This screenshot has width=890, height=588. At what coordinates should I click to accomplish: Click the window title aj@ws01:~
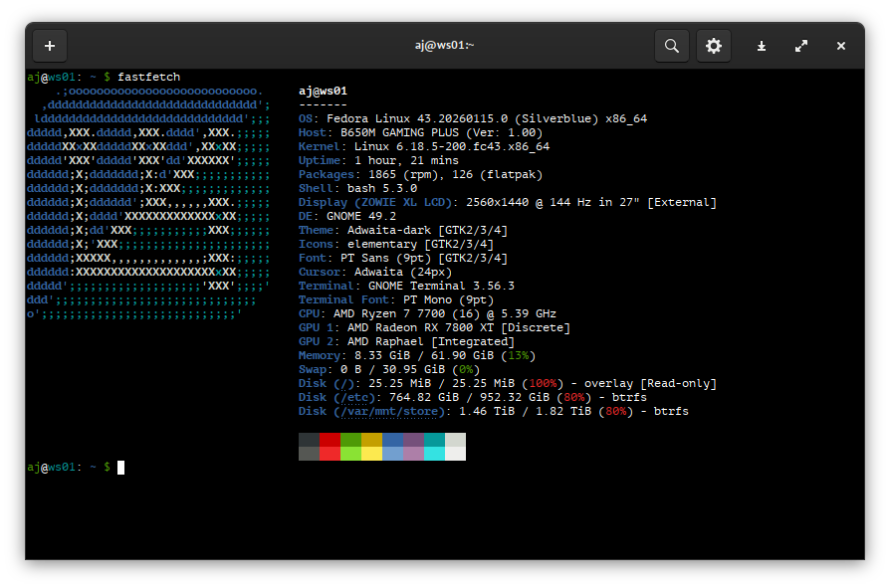pyautogui.click(x=444, y=45)
